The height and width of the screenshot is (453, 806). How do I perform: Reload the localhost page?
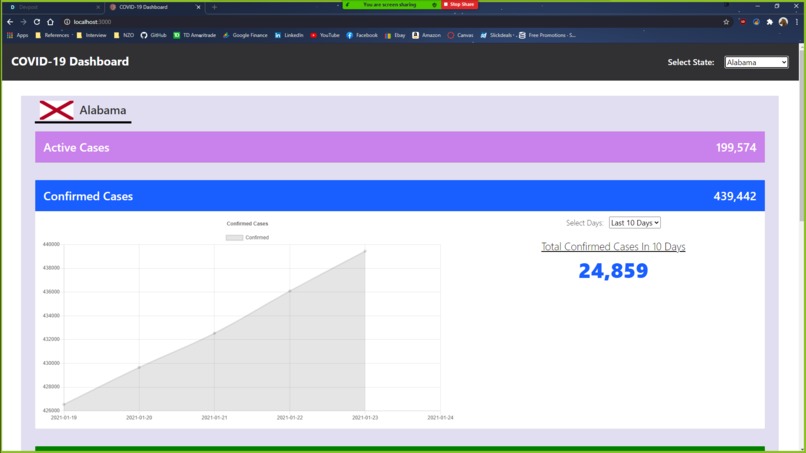(x=37, y=22)
